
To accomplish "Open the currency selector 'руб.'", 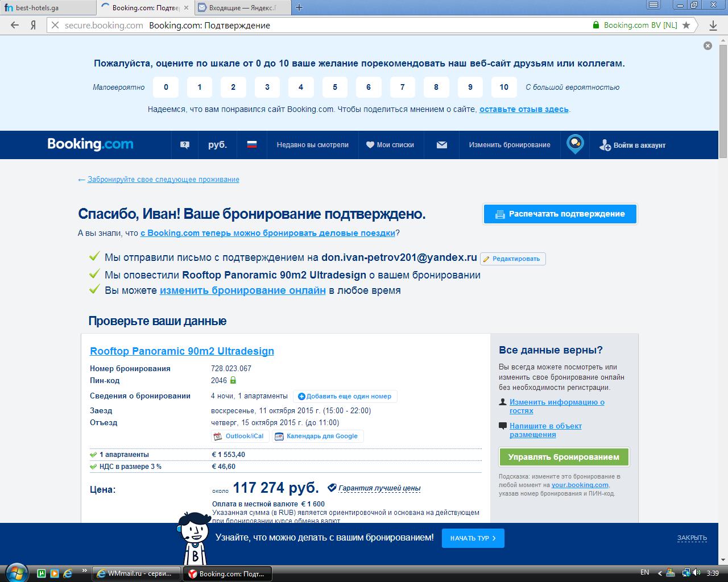I will (217, 145).
